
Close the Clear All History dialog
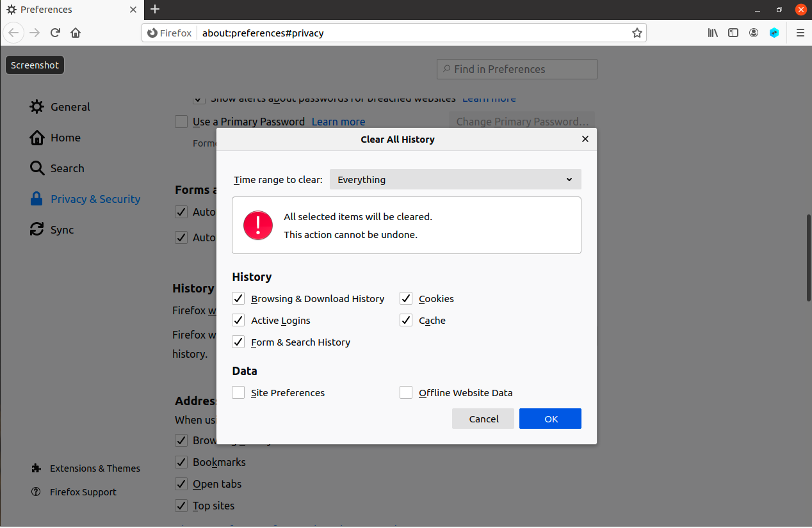[x=585, y=139]
